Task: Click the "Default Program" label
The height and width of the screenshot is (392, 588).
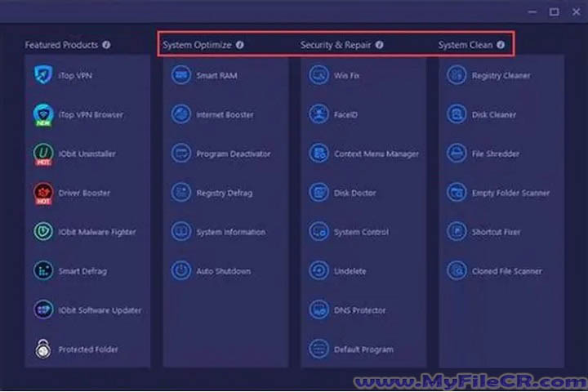Action: point(363,350)
